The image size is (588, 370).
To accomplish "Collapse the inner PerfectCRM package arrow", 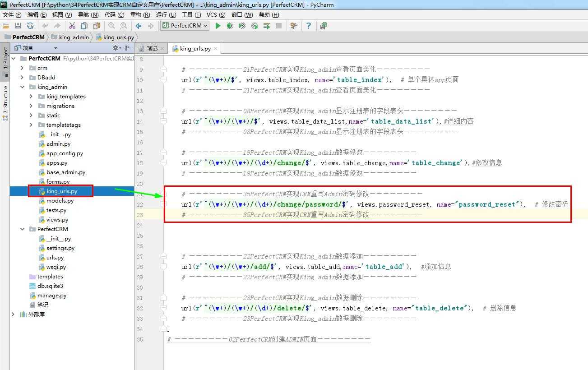I will pyautogui.click(x=22, y=229).
